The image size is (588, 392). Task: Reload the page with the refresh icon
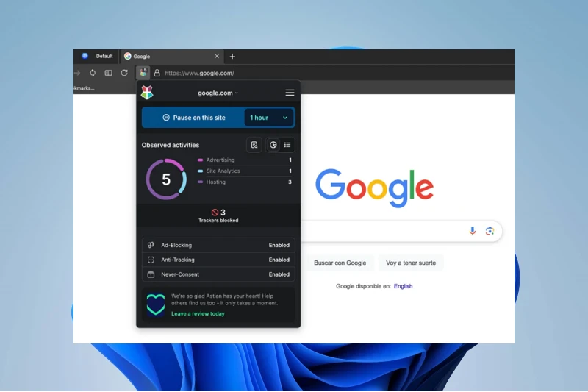coord(124,73)
